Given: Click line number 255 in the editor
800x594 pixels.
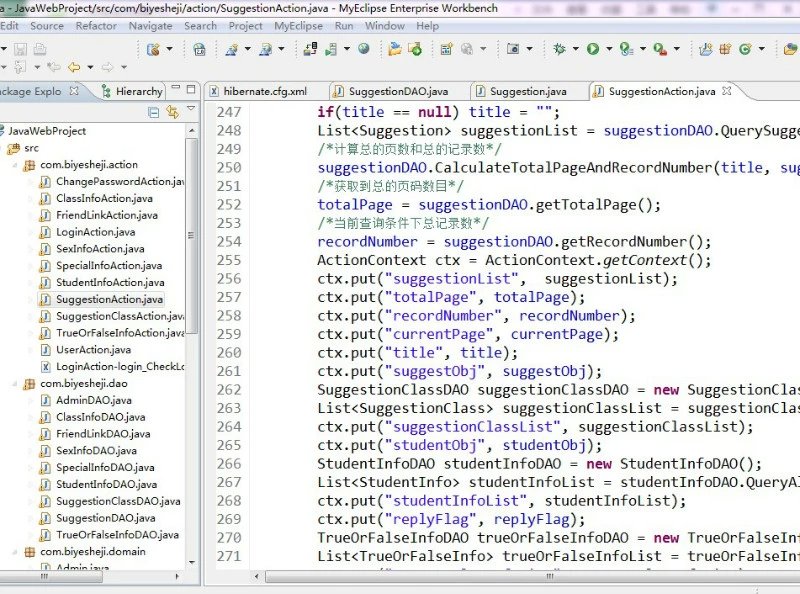Looking at the screenshot, I should click(228, 260).
